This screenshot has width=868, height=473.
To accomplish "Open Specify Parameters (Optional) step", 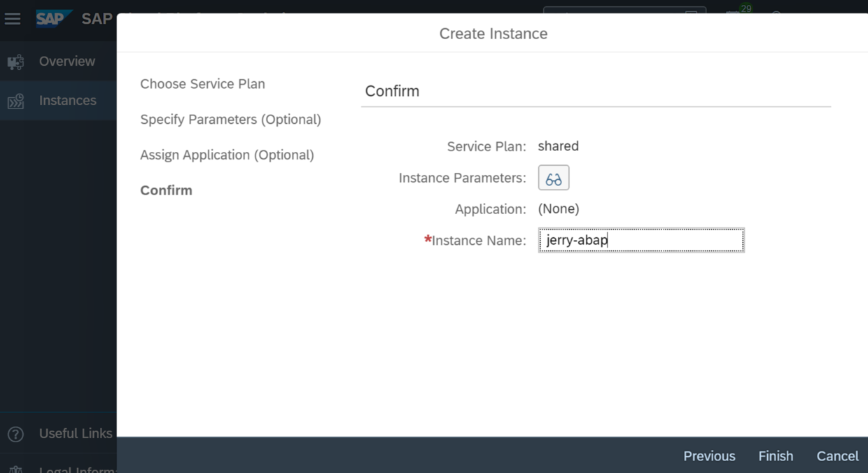I will [230, 120].
